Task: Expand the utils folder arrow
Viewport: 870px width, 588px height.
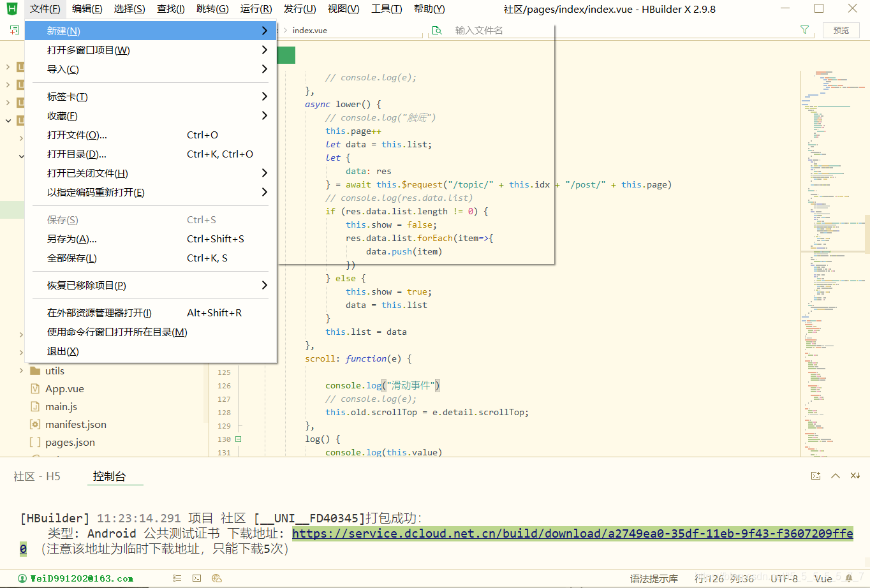Action: coord(21,371)
